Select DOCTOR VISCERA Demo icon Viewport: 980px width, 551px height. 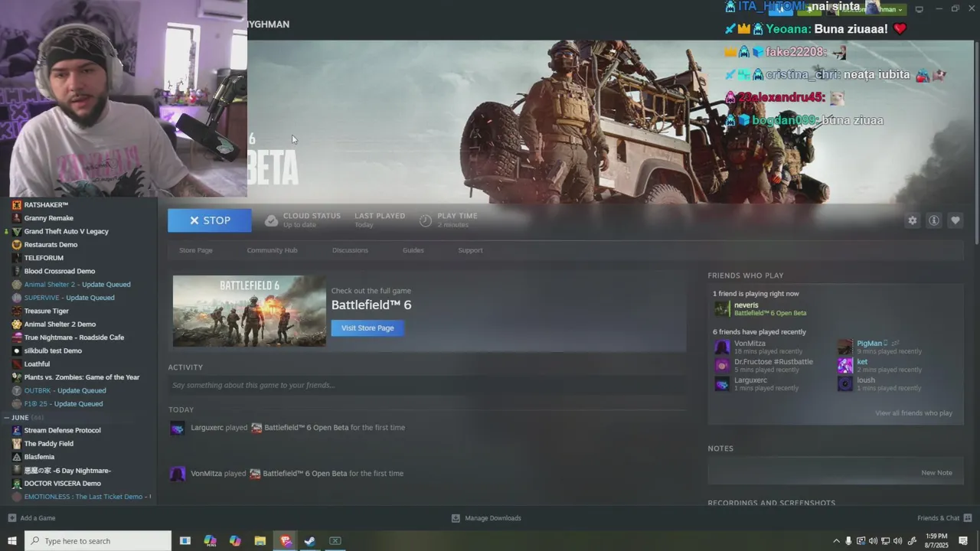pyautogui.click(x=17, y=484)
